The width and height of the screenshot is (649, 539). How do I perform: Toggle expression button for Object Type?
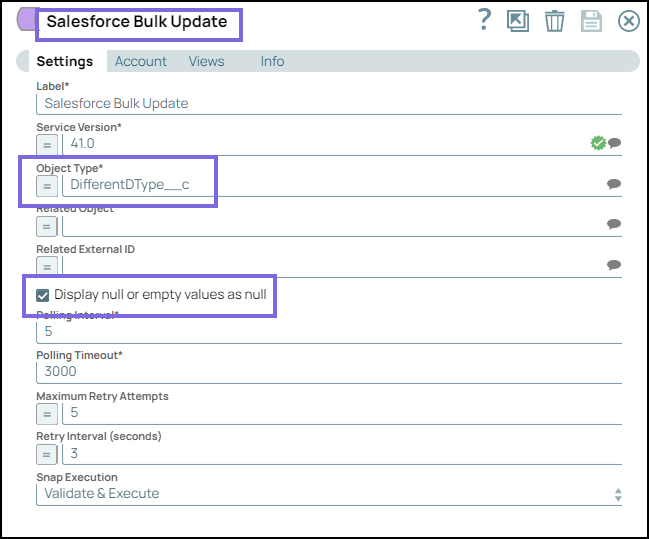[47, 186]
